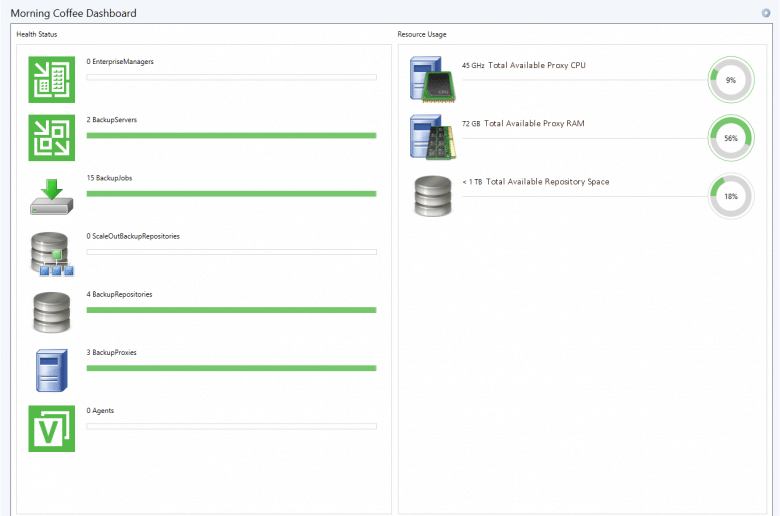Click the BackupProxies green health bar
This screenshot has width=780, height=516.
coord(231,368)
